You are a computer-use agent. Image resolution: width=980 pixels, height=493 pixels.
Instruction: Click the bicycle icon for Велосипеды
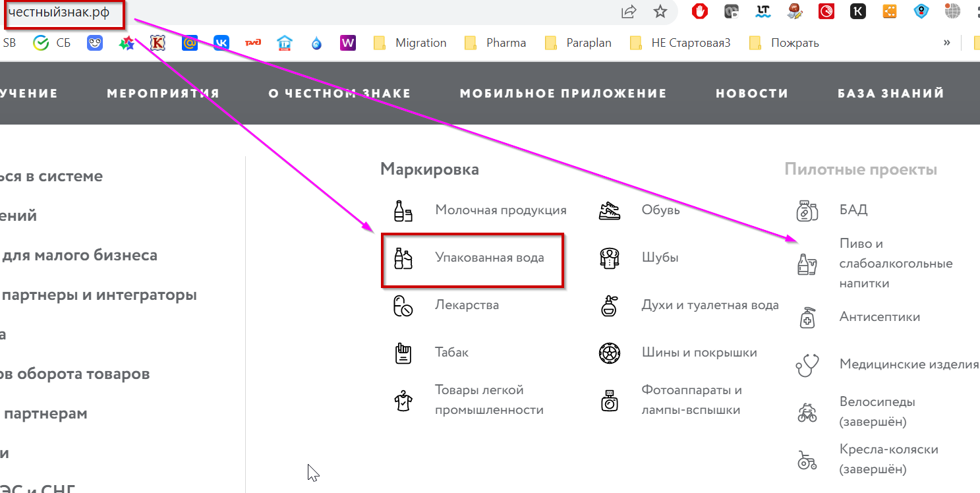coord(807,413)
